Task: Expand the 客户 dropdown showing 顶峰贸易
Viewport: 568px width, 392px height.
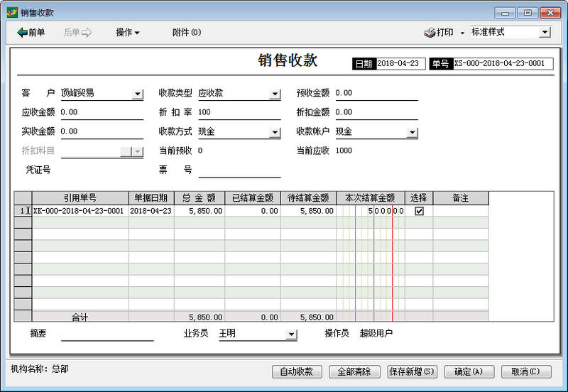Action: (137, 94)
